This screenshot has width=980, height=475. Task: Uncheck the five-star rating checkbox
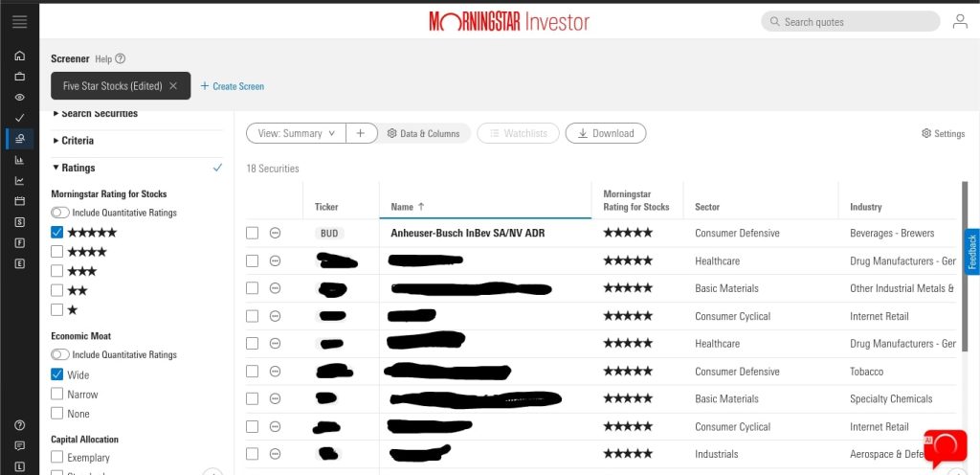[56, 233]
